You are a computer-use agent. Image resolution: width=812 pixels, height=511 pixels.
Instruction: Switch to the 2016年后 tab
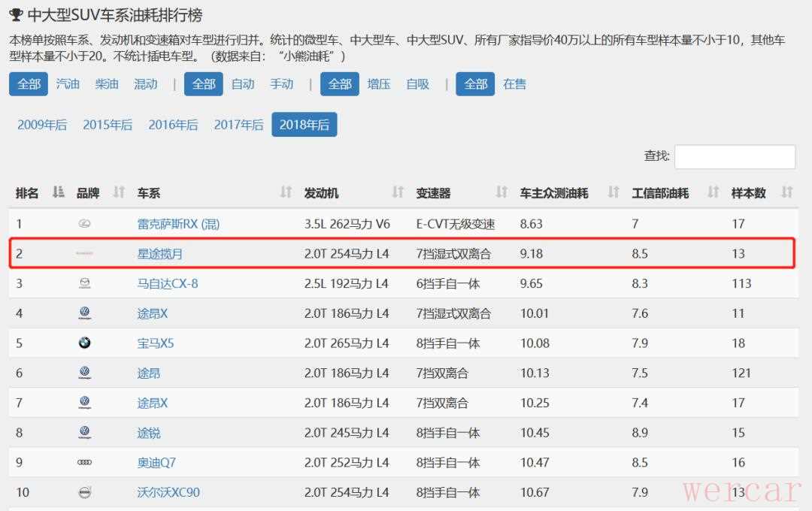(173, 125)
